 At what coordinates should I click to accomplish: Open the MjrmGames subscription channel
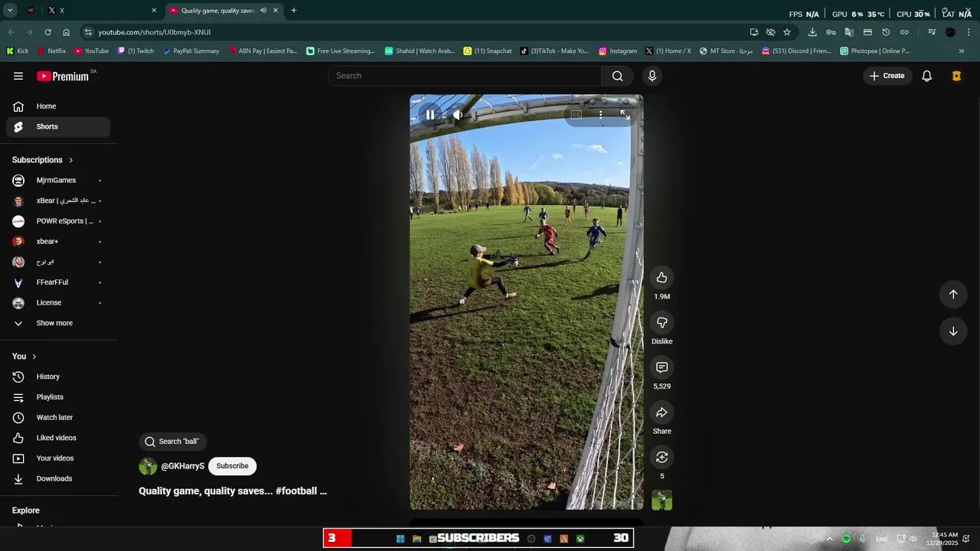(58, 181)
